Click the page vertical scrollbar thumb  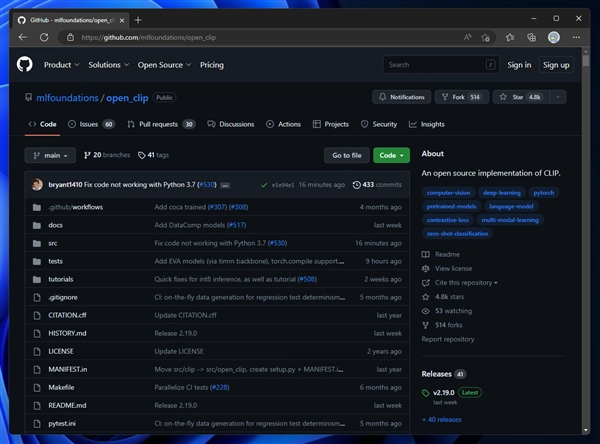585,61
